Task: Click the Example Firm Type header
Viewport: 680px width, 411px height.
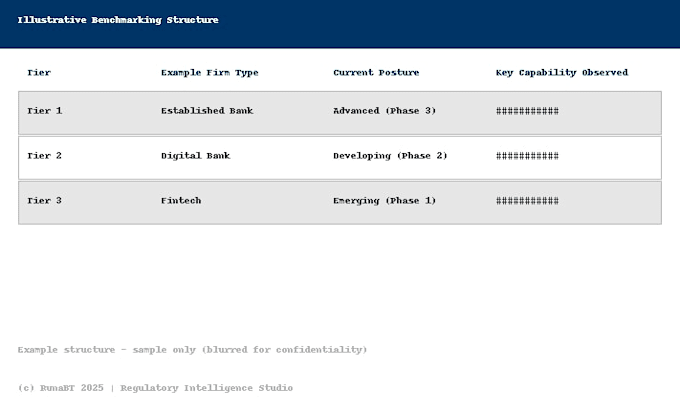Action: click(209, 73)
